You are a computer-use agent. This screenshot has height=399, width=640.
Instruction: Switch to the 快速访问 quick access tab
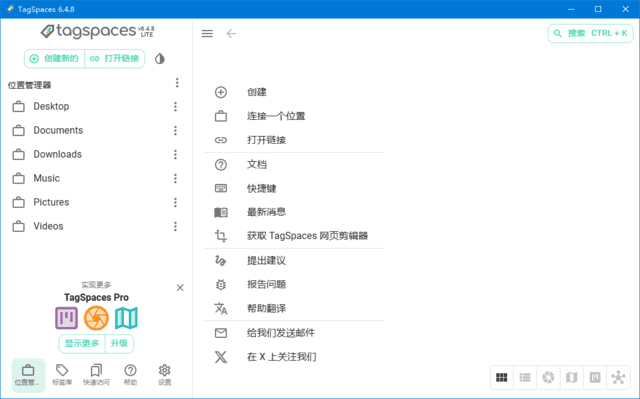[x=96, y=375]
